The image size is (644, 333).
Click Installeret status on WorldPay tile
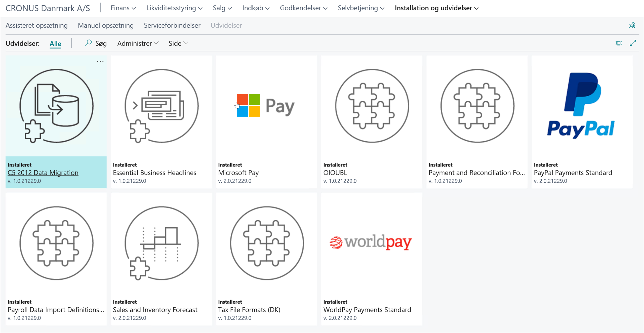click(335, 302)
